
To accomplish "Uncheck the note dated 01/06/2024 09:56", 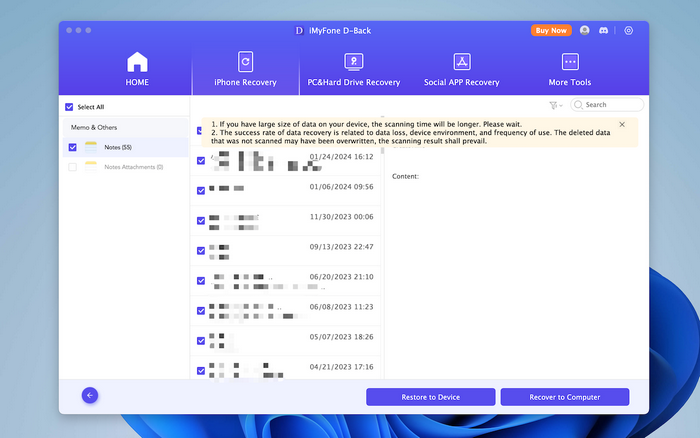I will [201, 191].
